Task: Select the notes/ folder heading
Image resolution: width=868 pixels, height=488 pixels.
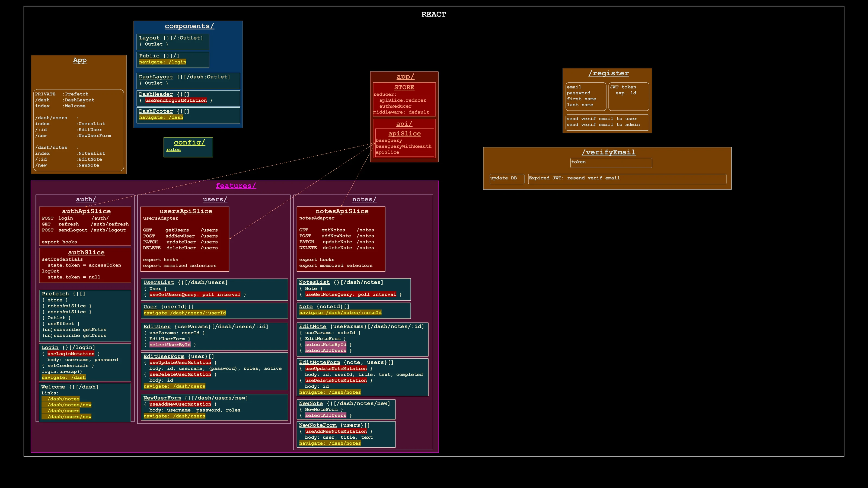Action: [364, 199]
